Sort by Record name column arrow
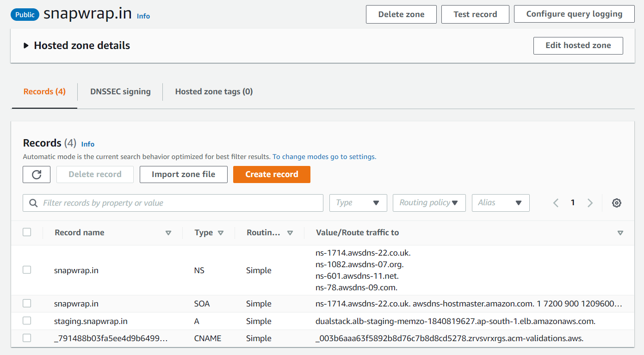Viewport: 644px width, 355px height. point(168,233)
